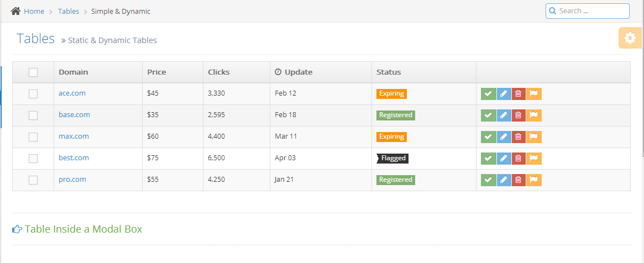The height and width of the screenshot is (263, 644).
Task: Click green checkmark icon for ace.com
Action: (x=488, y=94)
